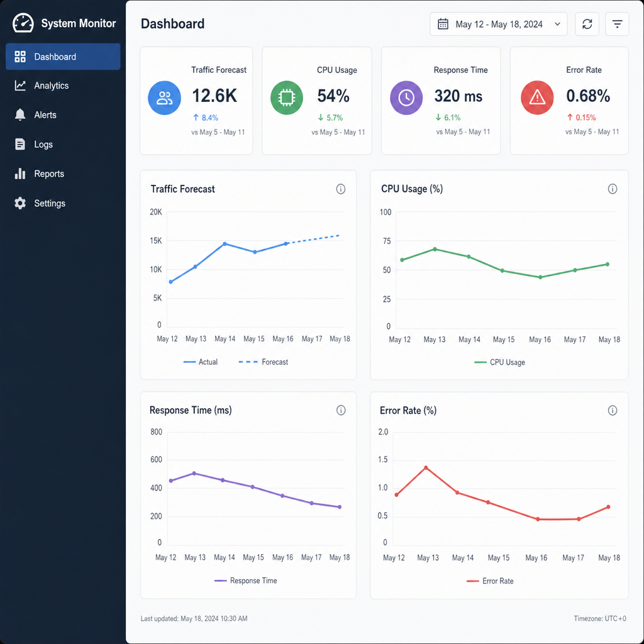Click the Settings gear icon

point(20,203)
